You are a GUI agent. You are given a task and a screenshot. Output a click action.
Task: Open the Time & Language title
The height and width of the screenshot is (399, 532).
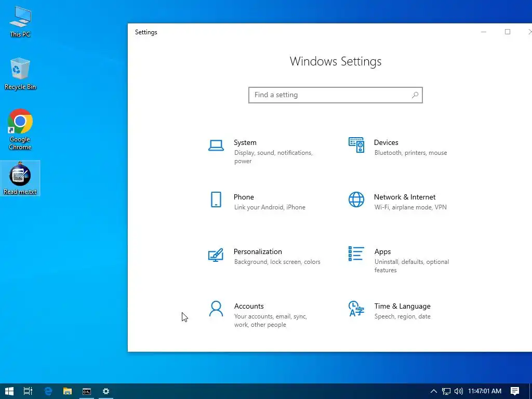pyautogui.click(x=403, y=306)
